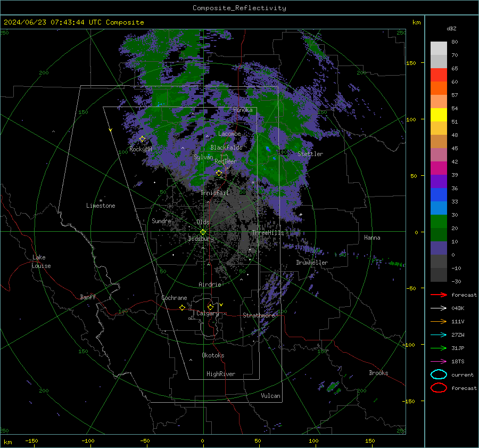The width and height of the screenshot is (479, 448).
Task: Click the Airdrie city label
Action: (210, 284)
